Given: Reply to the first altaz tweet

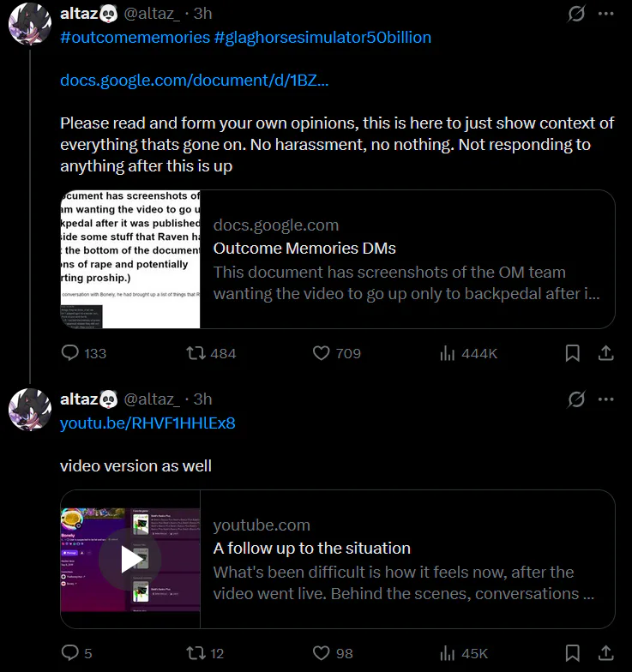Looking at the screenshot, I should click(70, 353).
